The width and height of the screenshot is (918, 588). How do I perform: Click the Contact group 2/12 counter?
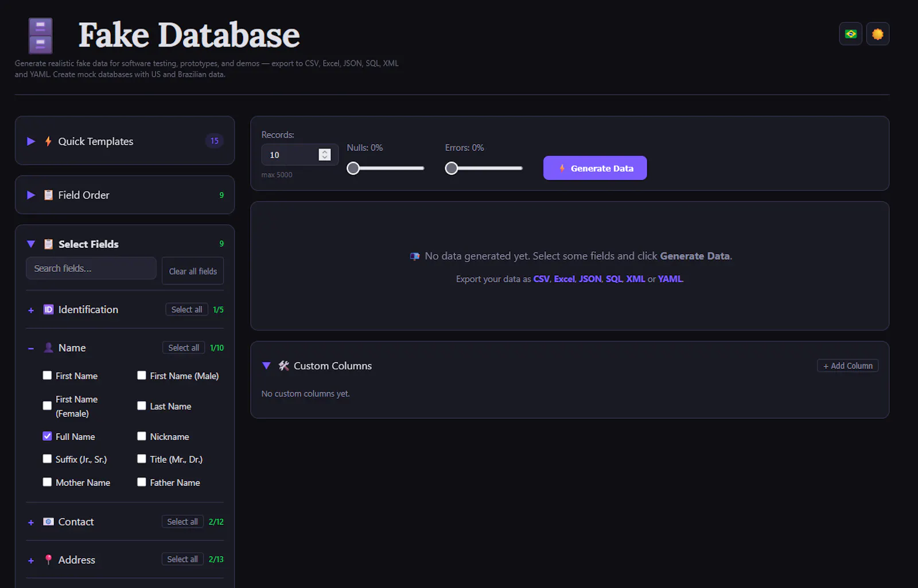pos(216,521)
